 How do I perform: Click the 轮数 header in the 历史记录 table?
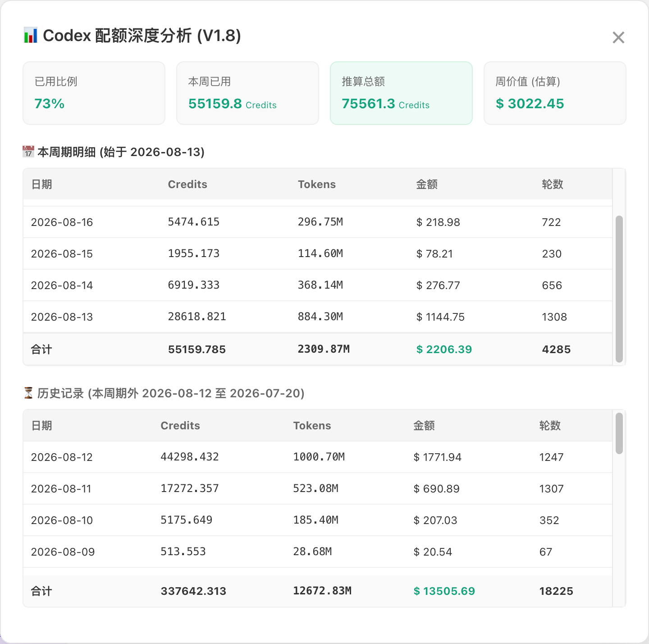click(550, 426)
